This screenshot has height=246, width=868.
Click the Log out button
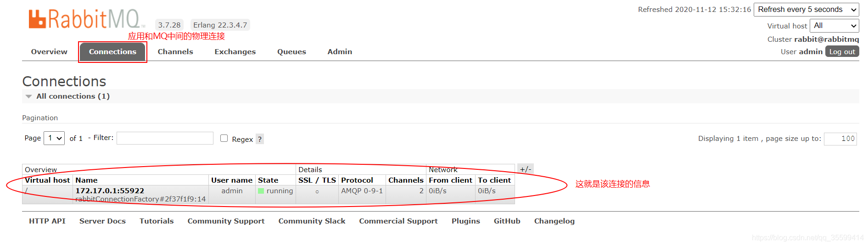(842, 52)
